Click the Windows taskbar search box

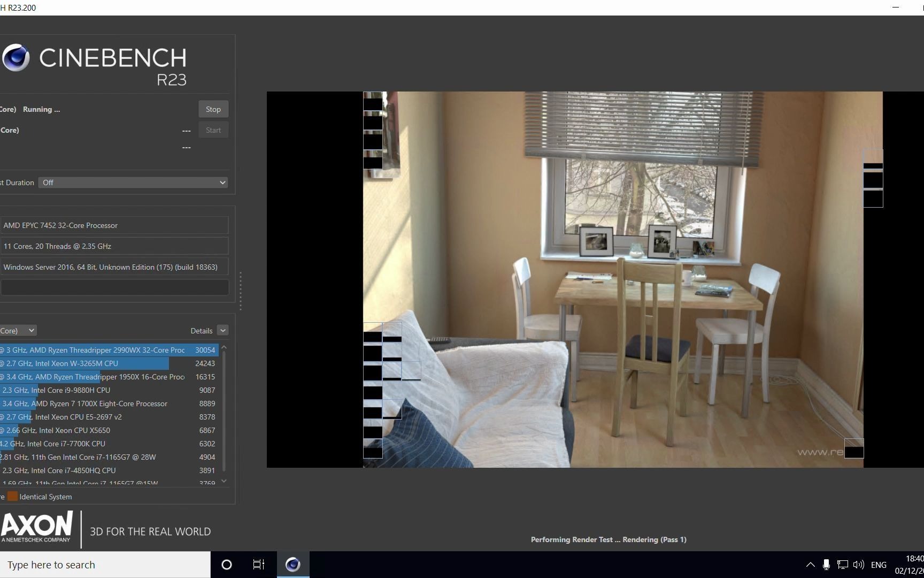[x=105, y=565]
